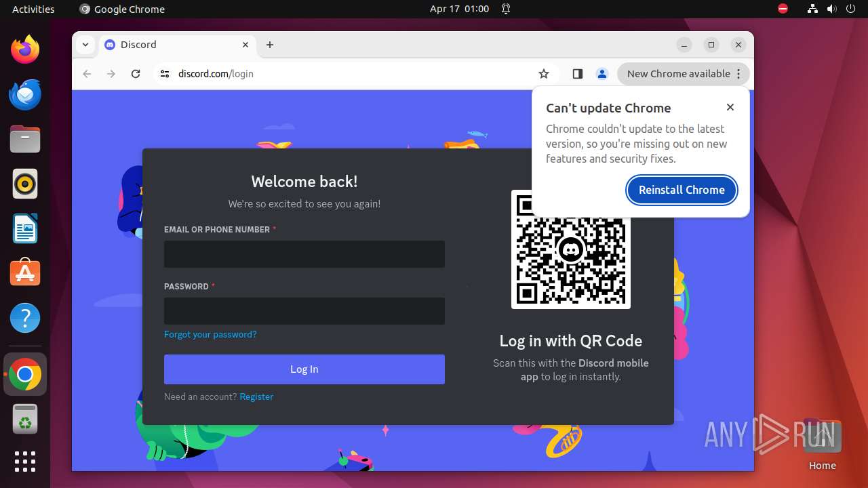The height and width of the screenshot is (488, 868).
Task: Click the browser forward arrow
Action: pyautogui.click(x=111, y=74)
